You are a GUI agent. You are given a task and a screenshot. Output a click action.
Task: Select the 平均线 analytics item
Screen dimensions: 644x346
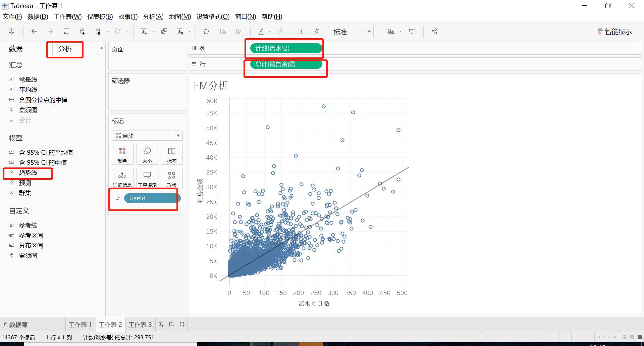coord(28,90)
